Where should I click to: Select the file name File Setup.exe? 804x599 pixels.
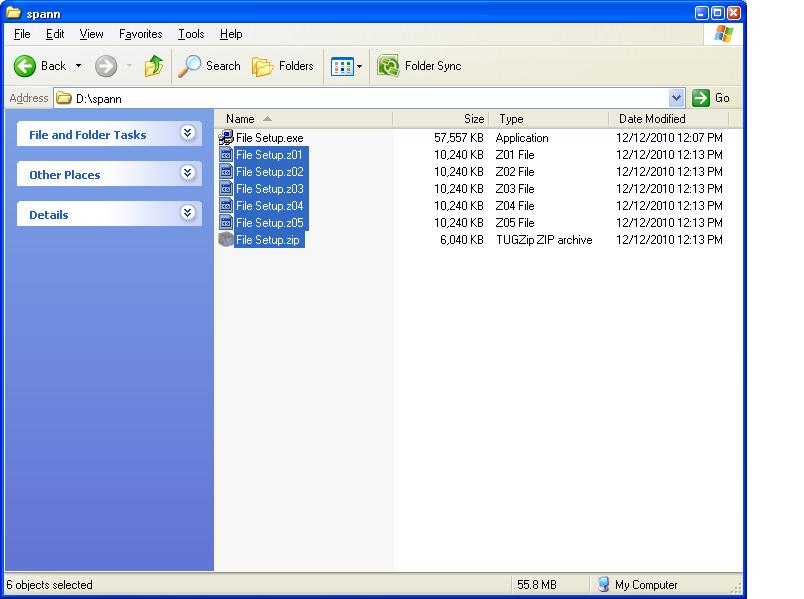click(x=270, y=138)
